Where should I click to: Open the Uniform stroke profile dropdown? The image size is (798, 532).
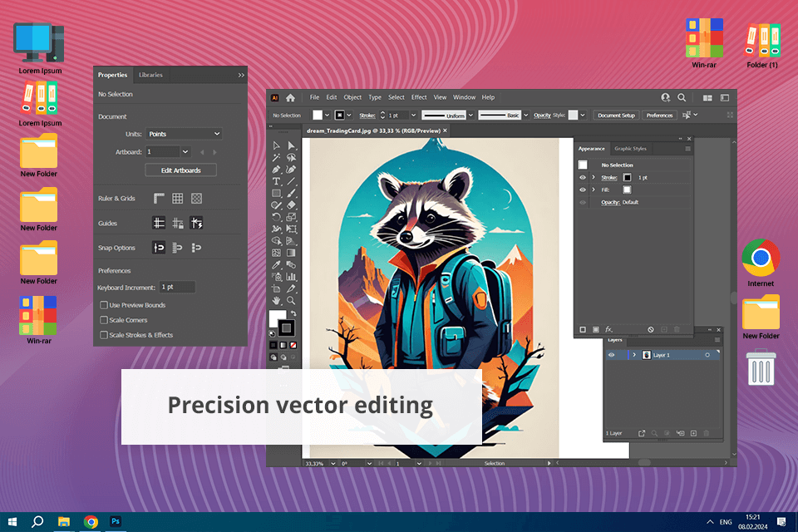pyautogui.click(x=470, y=116)
